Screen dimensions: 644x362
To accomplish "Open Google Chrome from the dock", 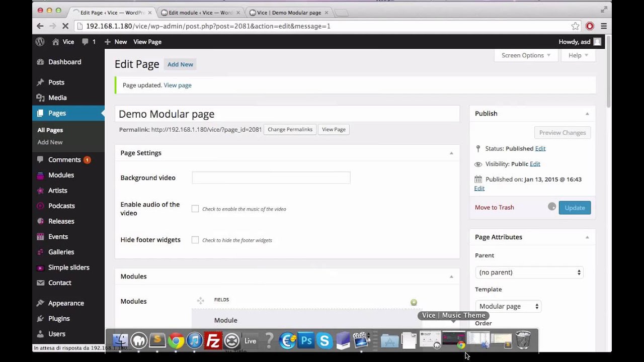I will [176, 341].
